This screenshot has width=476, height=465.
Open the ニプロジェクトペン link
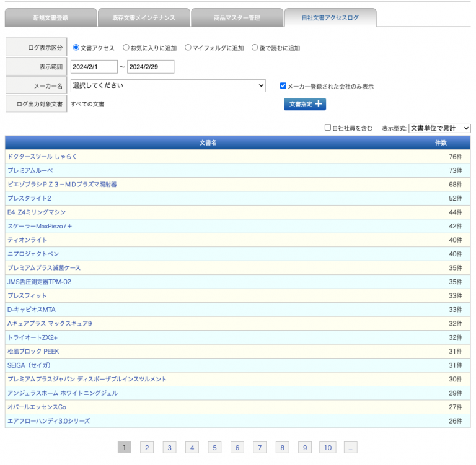coord(33,254)
